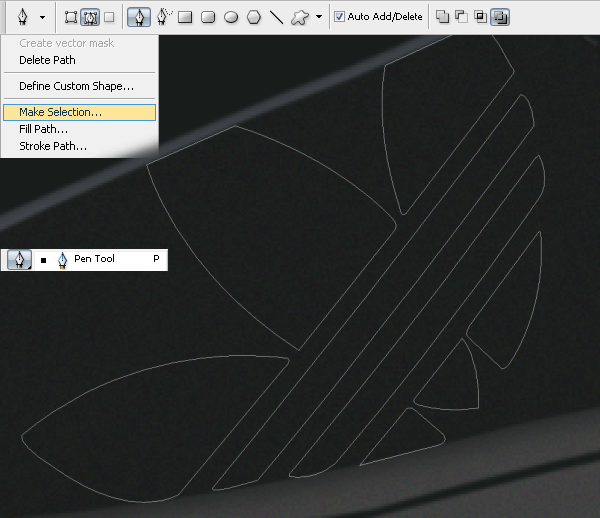Pick the Custom Shape tool
600x518 pixels.
coord(300,17)
